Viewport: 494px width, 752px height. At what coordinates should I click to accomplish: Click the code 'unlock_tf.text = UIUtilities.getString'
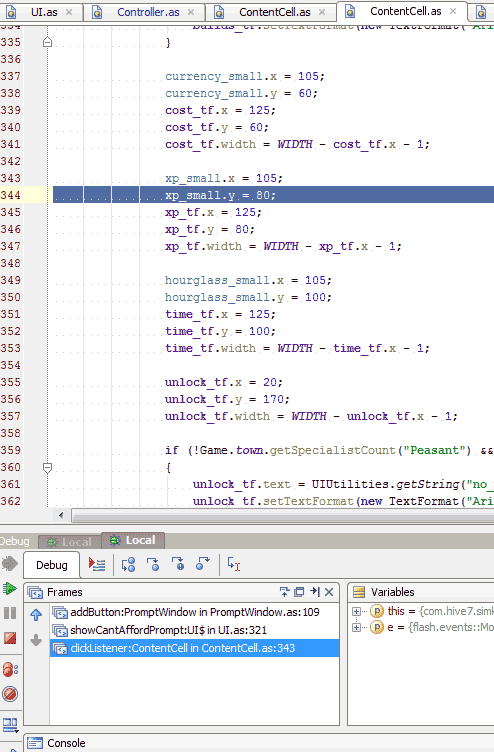click(x=326, y=484)
